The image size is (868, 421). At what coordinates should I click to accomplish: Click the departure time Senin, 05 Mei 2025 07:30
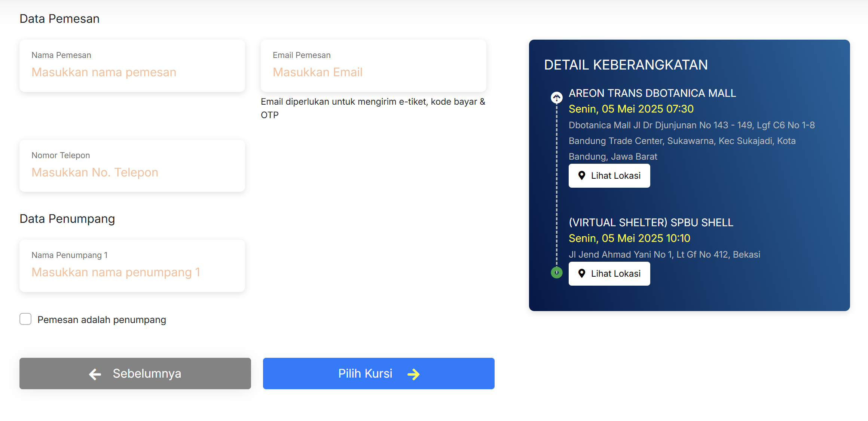tap(631, 109)
